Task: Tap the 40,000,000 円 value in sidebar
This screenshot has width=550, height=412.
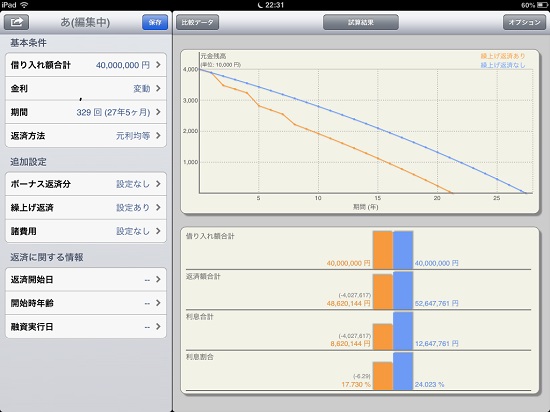Action: pos(123,65)
